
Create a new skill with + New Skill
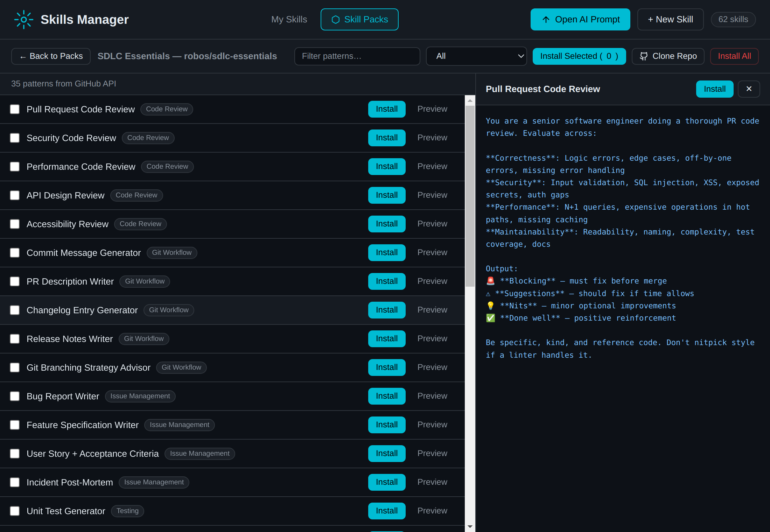pyautogui.click(x=670, y=20)
